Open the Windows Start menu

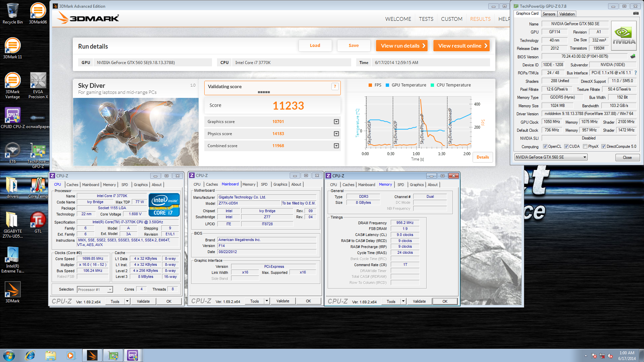click(9, 355)
